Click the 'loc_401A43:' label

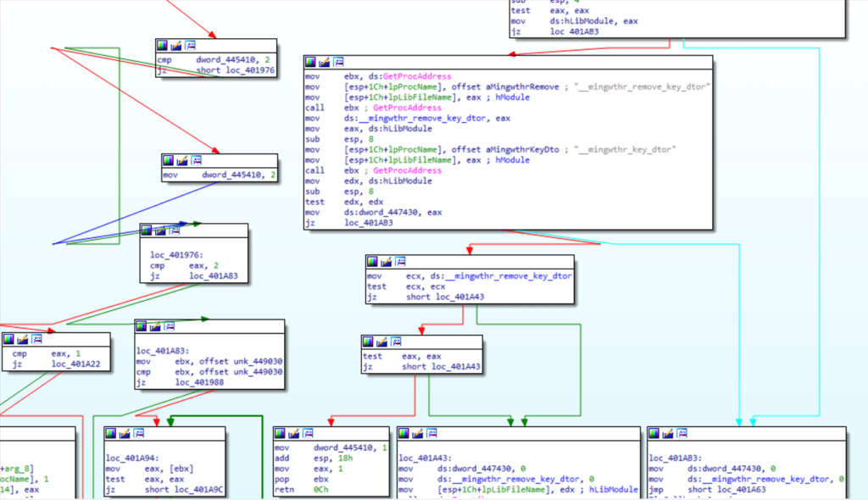point(426,458)
